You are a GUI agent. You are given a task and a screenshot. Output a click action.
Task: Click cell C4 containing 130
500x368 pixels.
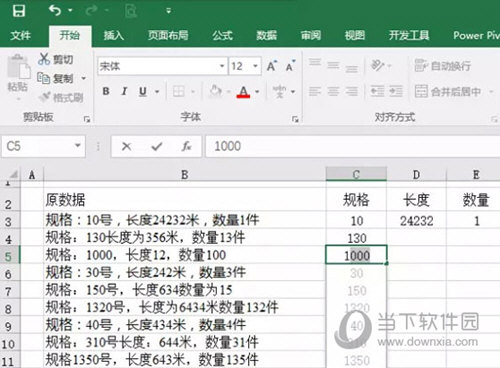tap(356, 238)
